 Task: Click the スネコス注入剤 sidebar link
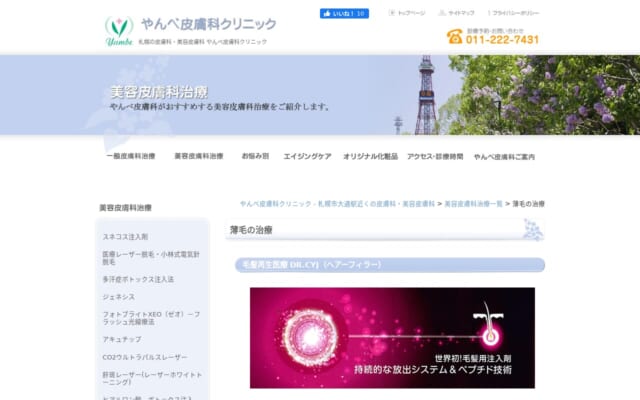pos(125,237)
